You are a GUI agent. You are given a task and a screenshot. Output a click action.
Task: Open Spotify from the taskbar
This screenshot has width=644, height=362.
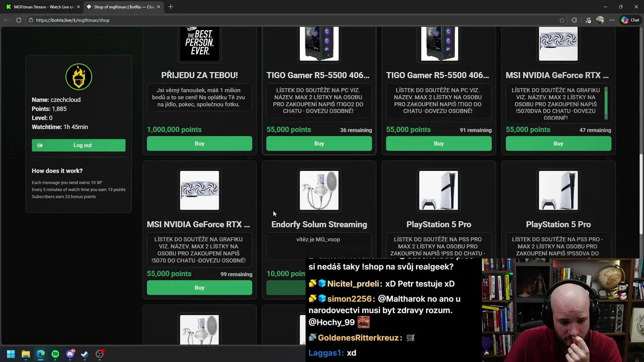pos(55,354)
